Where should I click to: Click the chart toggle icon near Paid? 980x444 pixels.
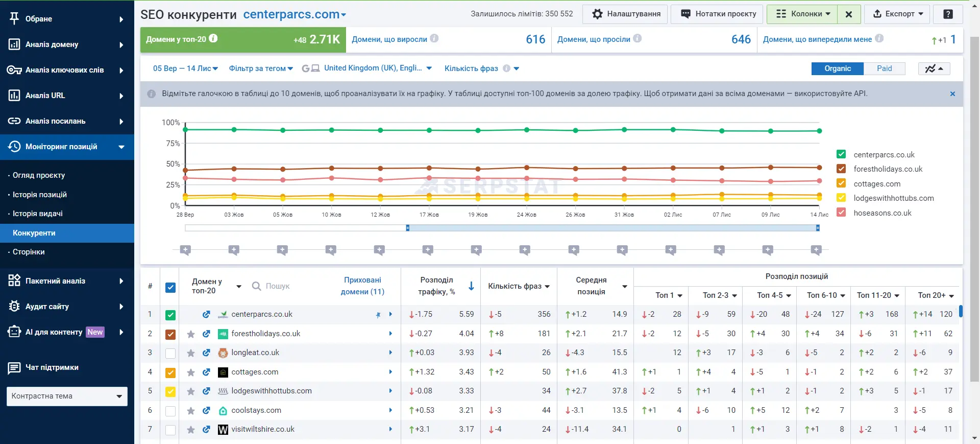click(x=934, y=68)
